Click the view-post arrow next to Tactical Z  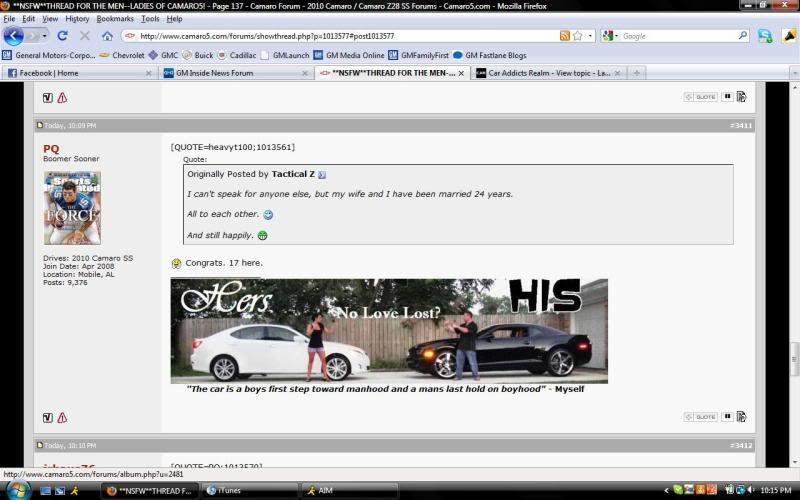point(322,174)
